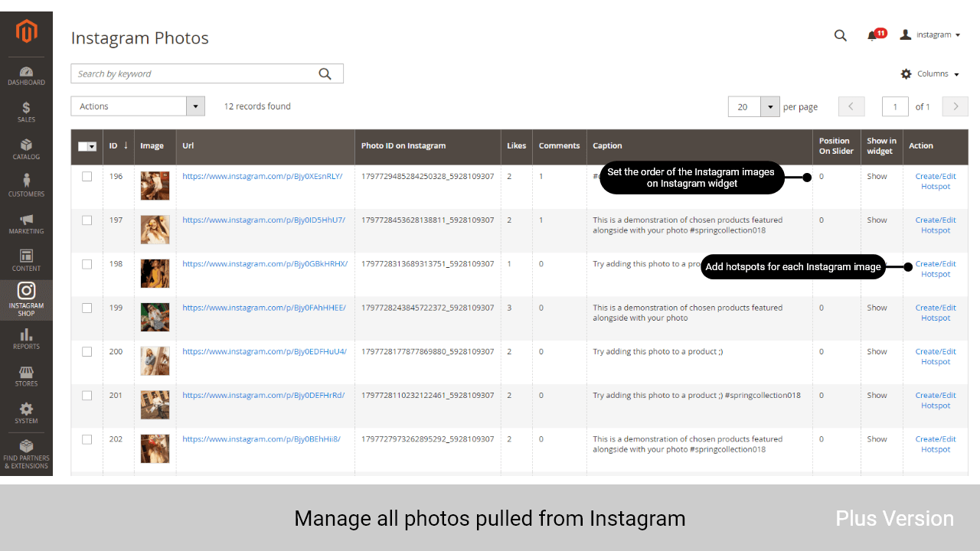Image resolution: width=980 pixels, height=551 pixels.
Task: Select the checkbox next to ID 202
Action: point(87,439)
